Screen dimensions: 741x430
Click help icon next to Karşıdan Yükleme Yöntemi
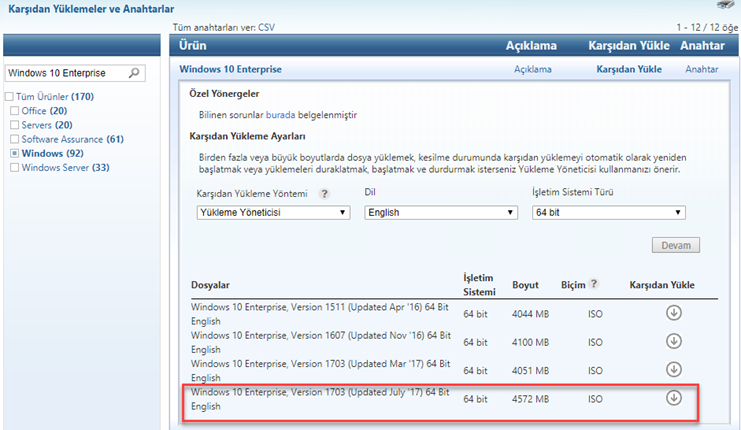tap(324, 194)
